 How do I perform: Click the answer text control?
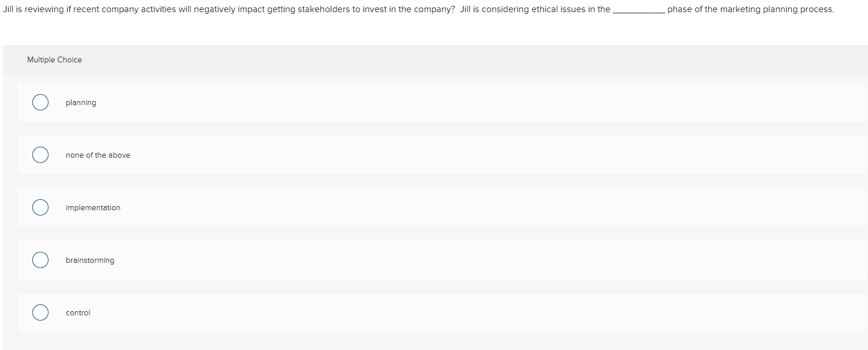(x=78, y=312)
